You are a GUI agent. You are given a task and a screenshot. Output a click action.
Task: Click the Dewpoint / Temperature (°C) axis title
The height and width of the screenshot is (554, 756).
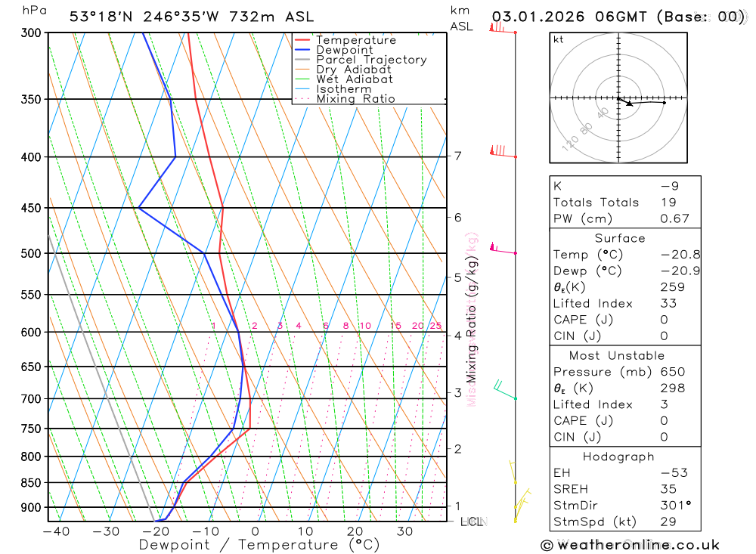(259, 545)
